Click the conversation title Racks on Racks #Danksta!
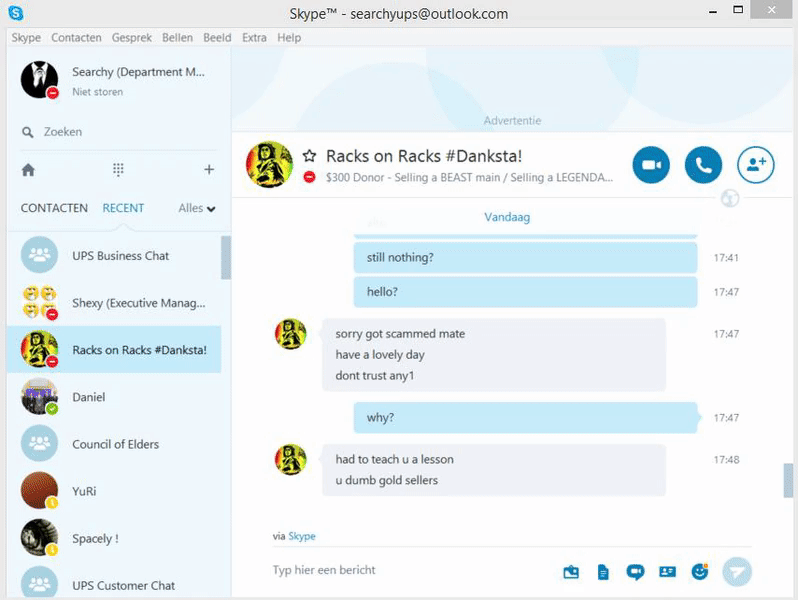This screenshot has height=600, width=798. coord(424,156)
